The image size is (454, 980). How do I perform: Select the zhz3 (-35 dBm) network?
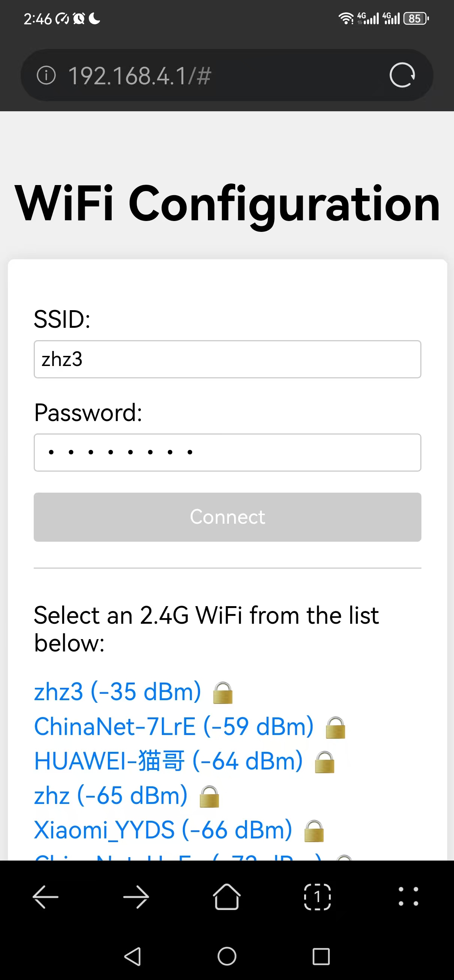[133, 692]
